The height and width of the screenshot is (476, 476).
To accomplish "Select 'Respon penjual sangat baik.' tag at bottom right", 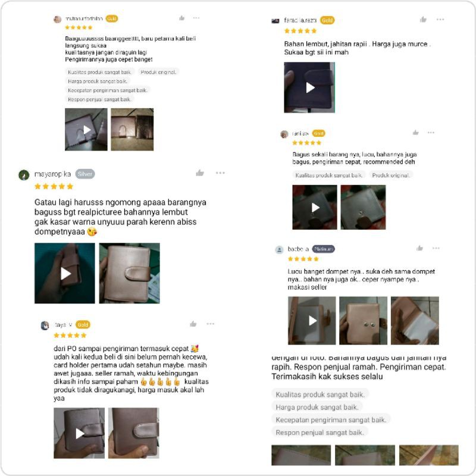I will (320, 433).
